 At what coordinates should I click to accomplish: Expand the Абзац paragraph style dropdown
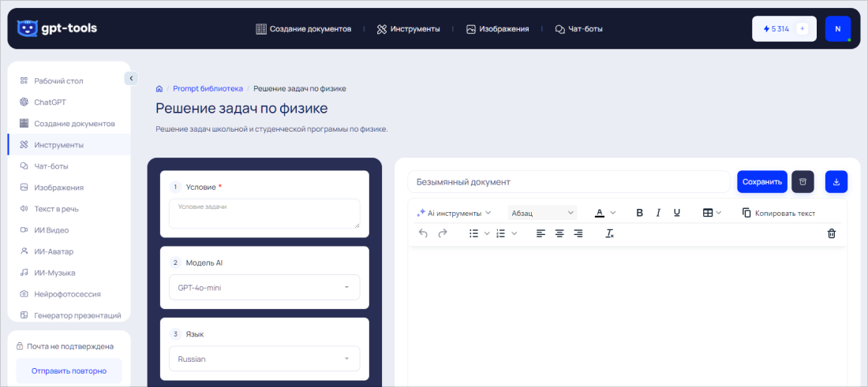542,213
